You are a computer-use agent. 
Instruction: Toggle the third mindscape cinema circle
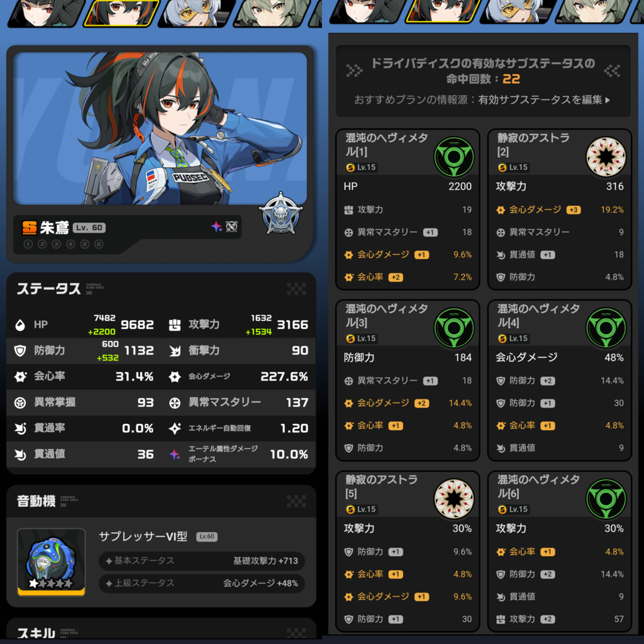pyautogui.click(x=57, y=245)
